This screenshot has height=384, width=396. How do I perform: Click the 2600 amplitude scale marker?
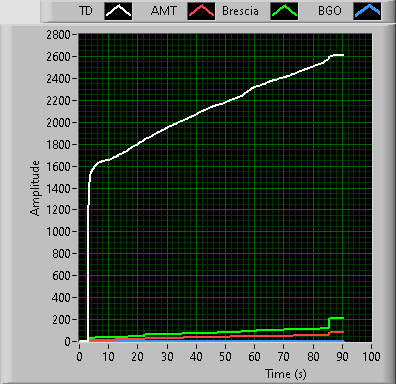[58, 57]
